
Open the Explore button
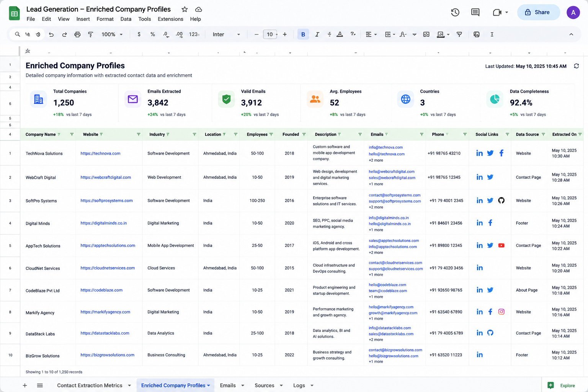[x=562, y=385]
